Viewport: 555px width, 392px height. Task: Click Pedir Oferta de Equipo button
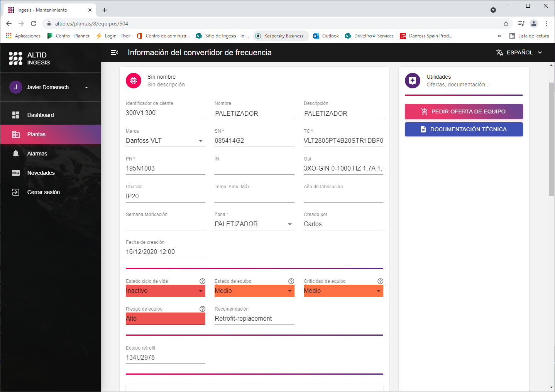464,112
